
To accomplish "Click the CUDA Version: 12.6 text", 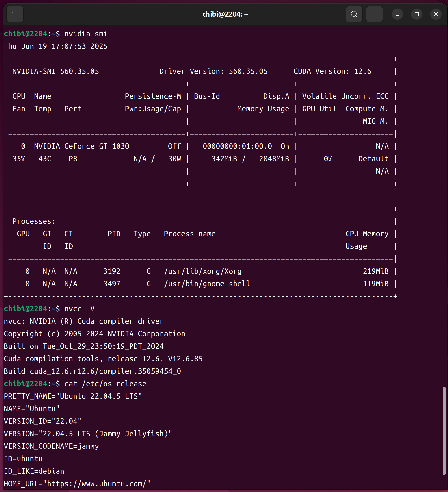I will [332, 71].
